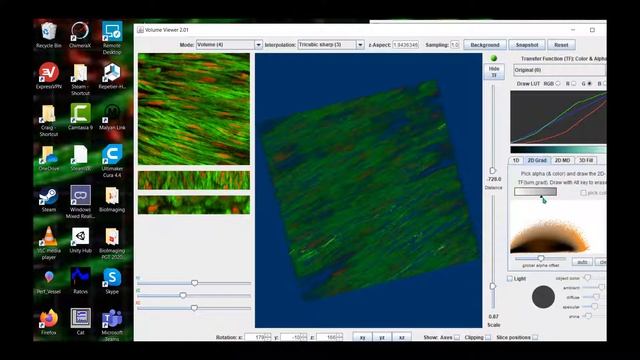Click the 2D gradient histogram drawing area
The image size is (640, 360).
click(558, 227)
